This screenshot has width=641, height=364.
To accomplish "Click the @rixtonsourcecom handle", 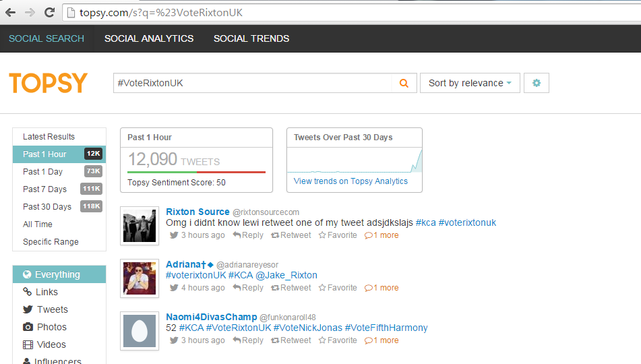I will tap(266, 212).
